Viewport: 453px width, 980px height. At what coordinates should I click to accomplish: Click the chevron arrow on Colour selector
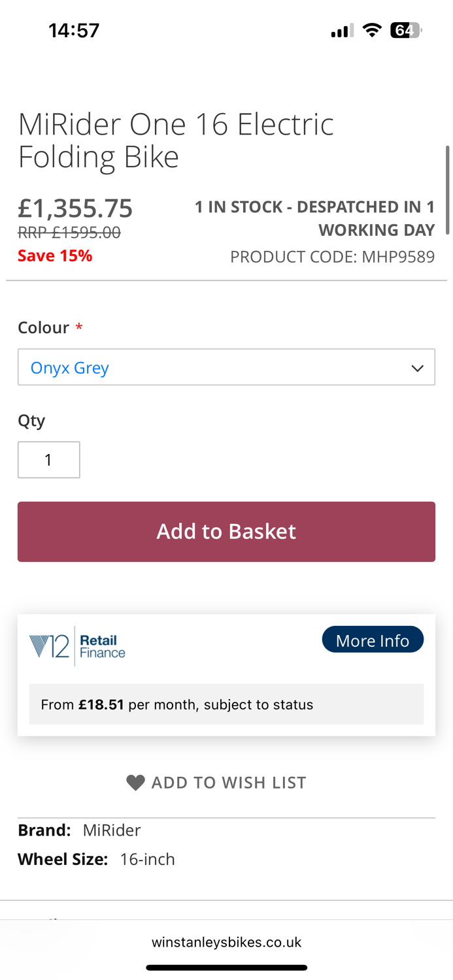pyautogui.click(x=417, y=368)
